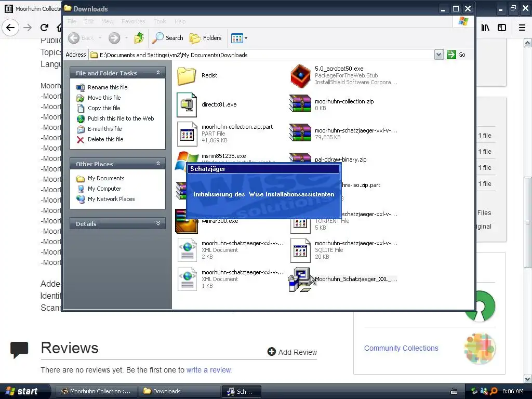The image size is (532, 399).
Task: Go to My Documents
Action: [106, 179]
